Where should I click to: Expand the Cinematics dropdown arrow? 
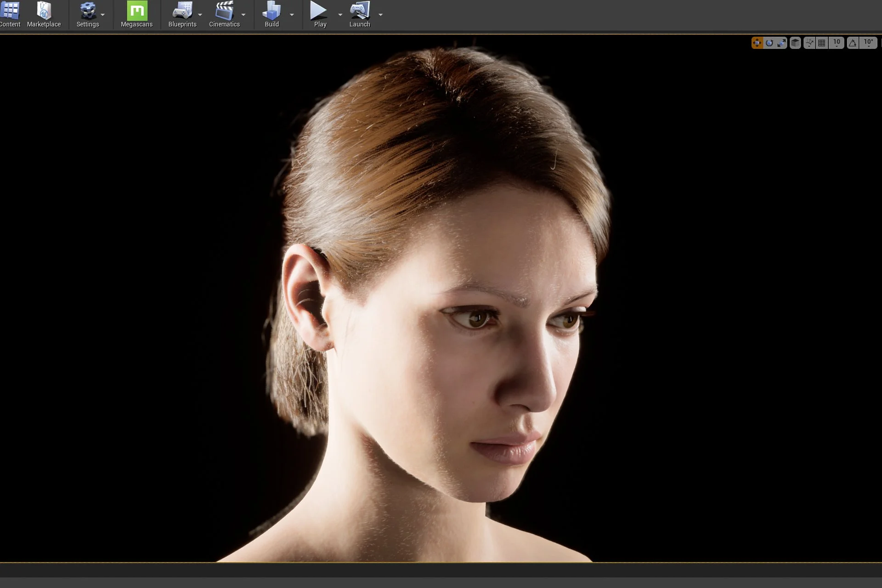243,15
